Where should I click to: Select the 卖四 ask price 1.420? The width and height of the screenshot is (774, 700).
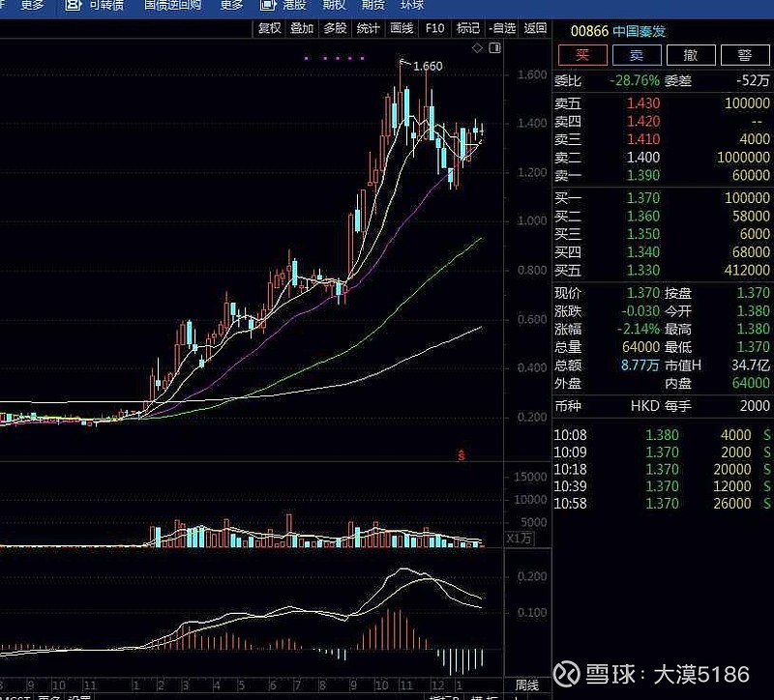coord(643,122)
